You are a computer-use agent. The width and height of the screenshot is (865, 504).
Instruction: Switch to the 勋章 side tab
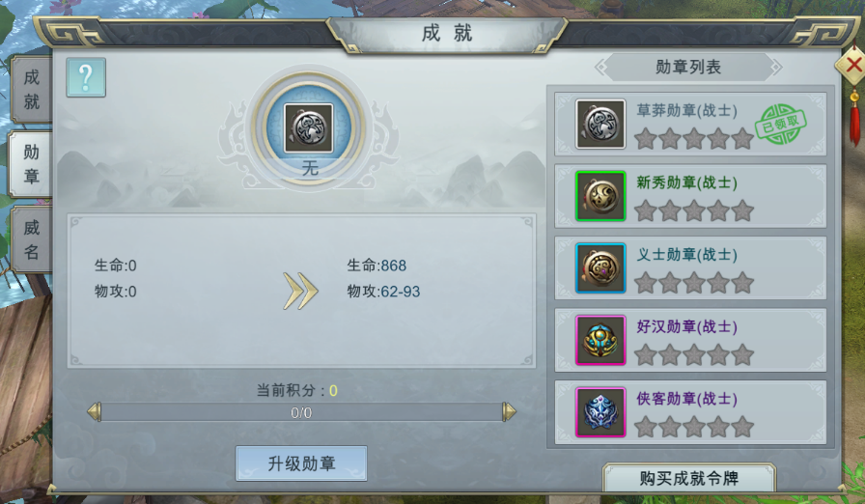31,164
